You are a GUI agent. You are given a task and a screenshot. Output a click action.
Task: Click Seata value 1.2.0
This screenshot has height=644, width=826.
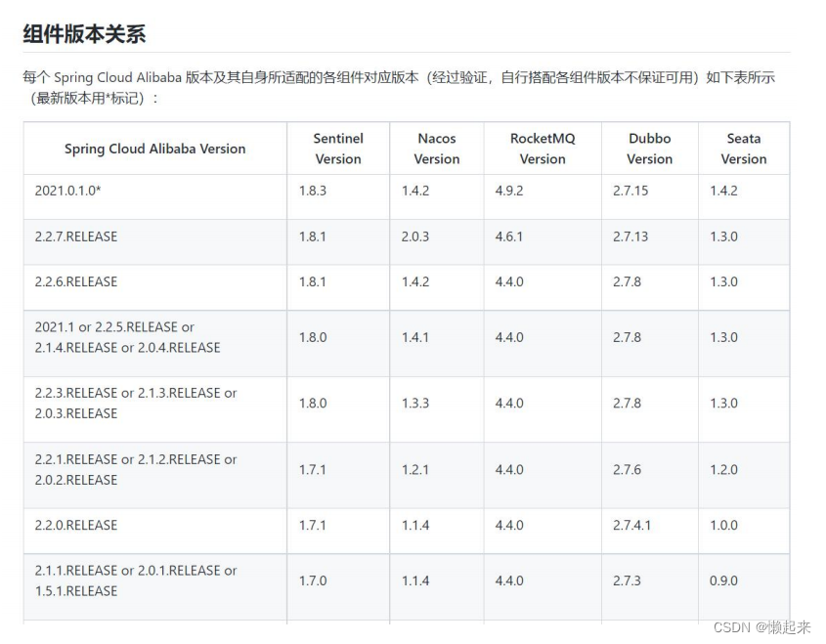coord(723,469)
